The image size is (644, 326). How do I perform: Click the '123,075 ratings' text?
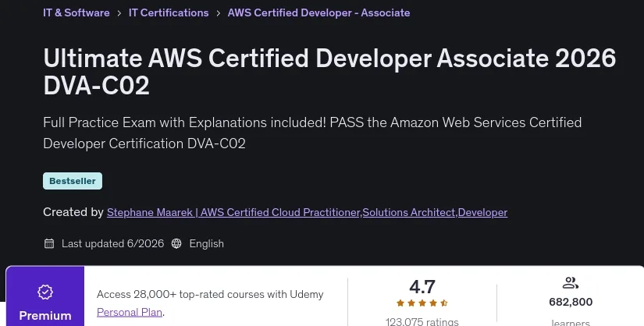point(422,321)
